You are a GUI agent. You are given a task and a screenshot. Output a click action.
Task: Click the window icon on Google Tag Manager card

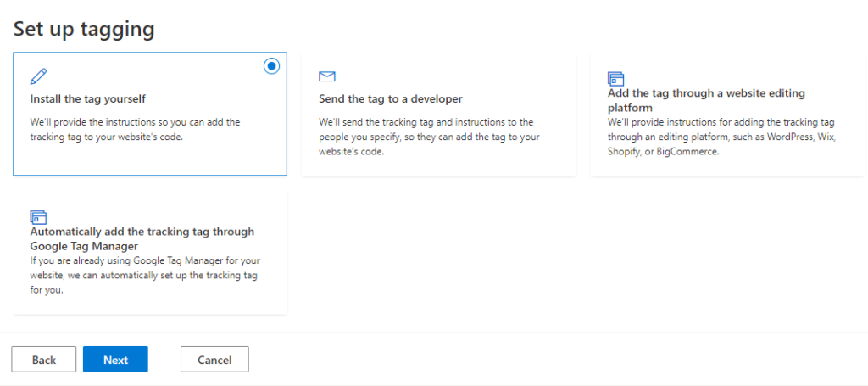click(x=38, y=216)
